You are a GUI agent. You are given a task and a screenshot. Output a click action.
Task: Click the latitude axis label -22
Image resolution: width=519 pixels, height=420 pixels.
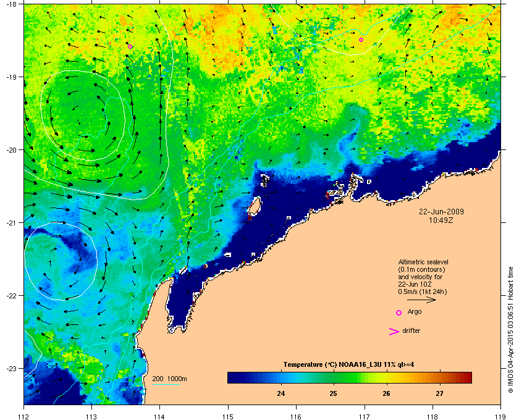(11, 296)
